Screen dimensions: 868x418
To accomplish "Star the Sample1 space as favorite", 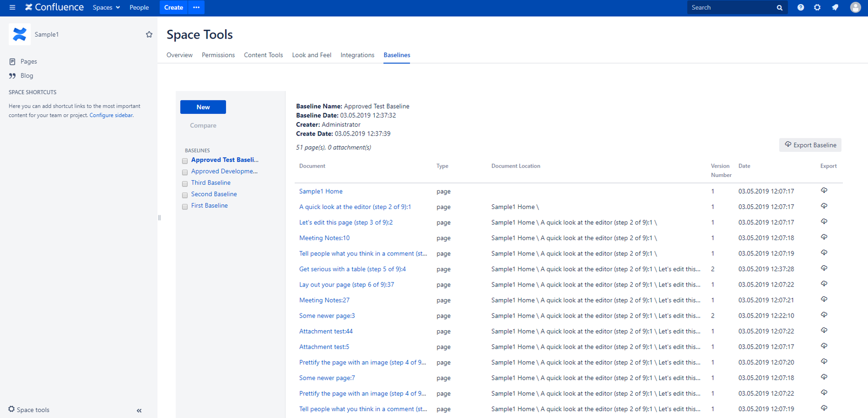I will (x=149, y=34).
